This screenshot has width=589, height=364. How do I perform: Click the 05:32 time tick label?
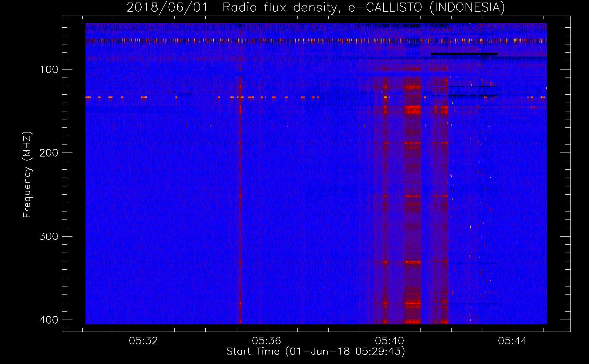pos(143,341)
